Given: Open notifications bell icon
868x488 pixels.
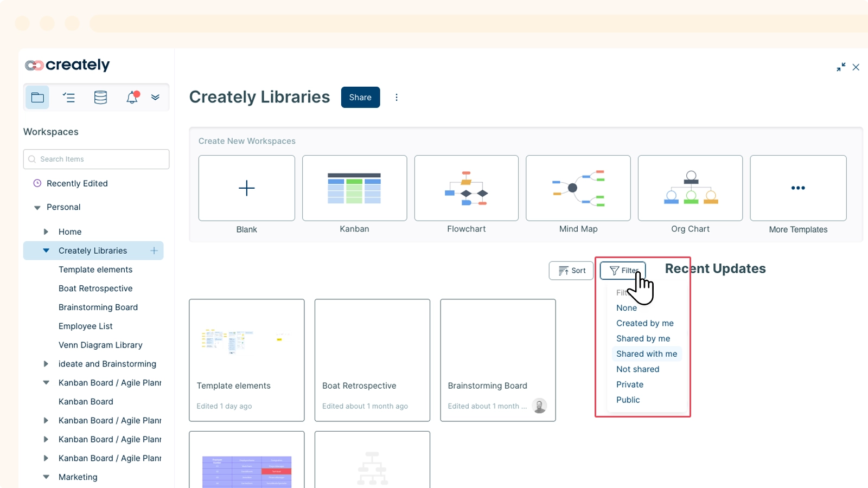Looking at the screenshot, I should click(132, 97).
